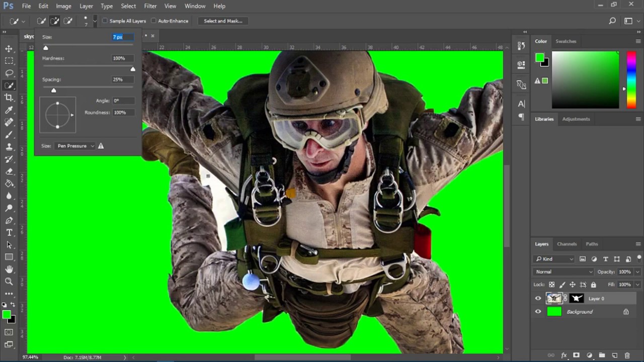This screenshot has height=362, width=644.
Task: Toggle Lock transparent pixels
Action: click(552, 285)
